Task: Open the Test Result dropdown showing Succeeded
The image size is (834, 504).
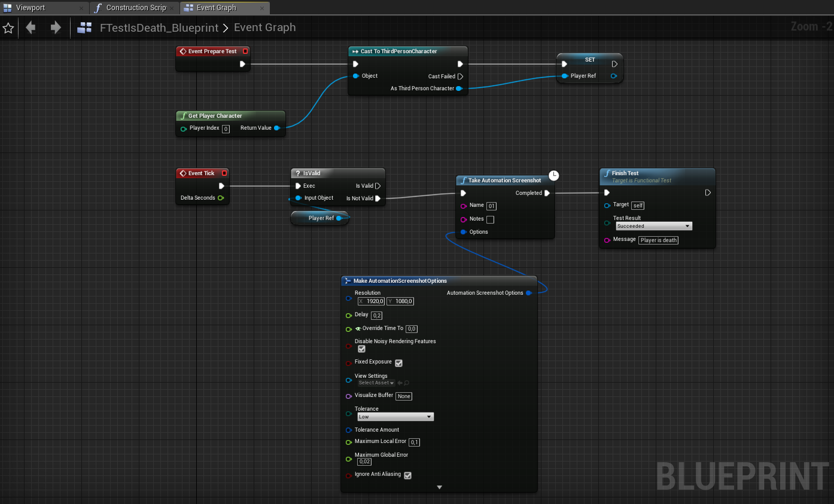Action: (654, 225)
